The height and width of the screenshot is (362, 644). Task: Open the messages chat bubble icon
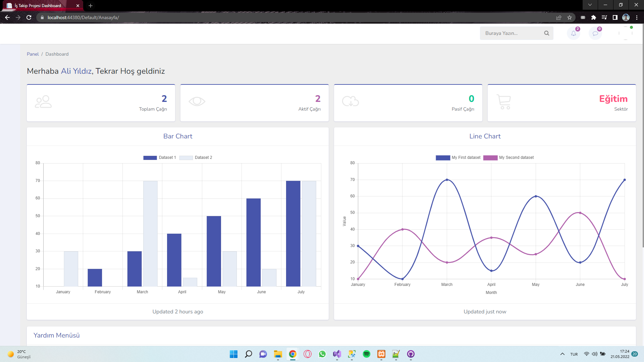(x=595, y=34)
